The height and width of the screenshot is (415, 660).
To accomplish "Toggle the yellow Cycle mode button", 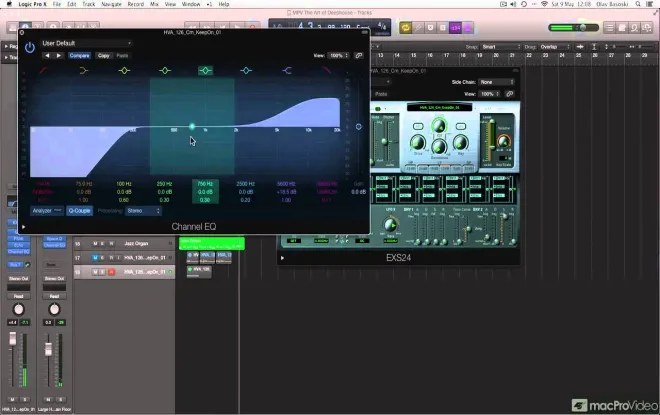I will pyautogui.click(x=405, y=28).
